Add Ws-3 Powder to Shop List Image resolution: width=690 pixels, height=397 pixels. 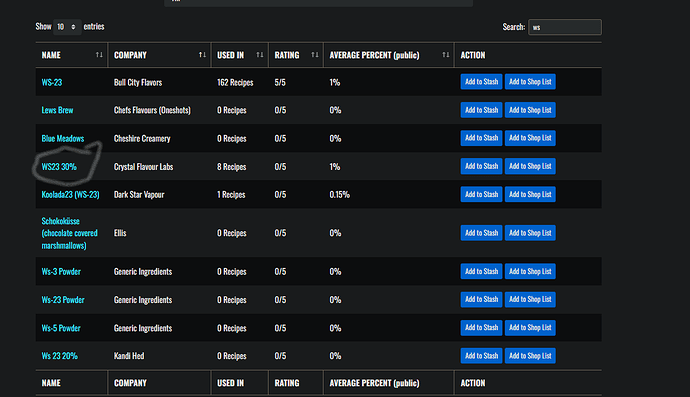[530, 272]
